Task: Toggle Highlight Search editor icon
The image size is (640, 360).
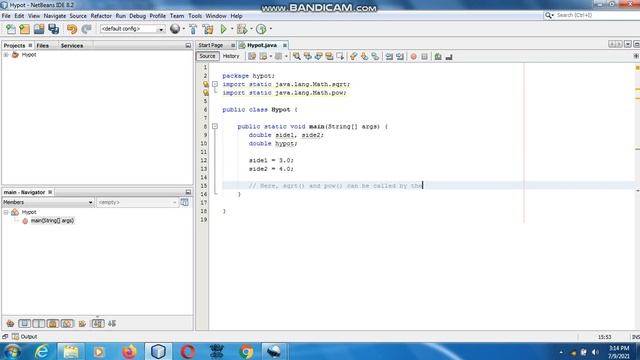Action: [x=329, y=56]
